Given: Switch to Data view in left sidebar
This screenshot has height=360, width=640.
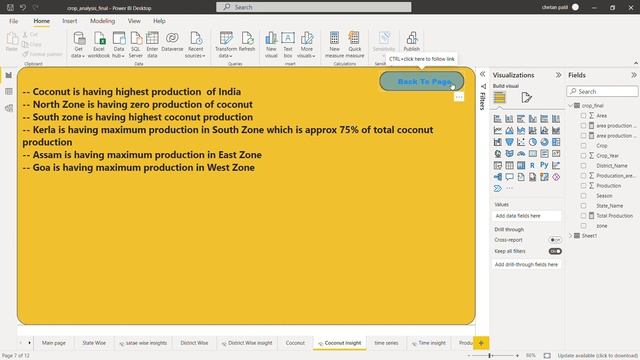Looking at the screenshot, I should point(9,92).
